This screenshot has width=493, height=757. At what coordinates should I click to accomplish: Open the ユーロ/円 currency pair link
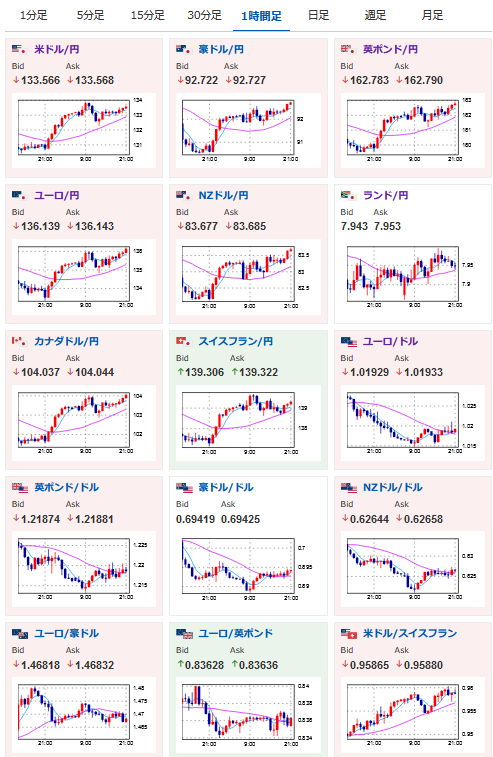pos(57,196)
